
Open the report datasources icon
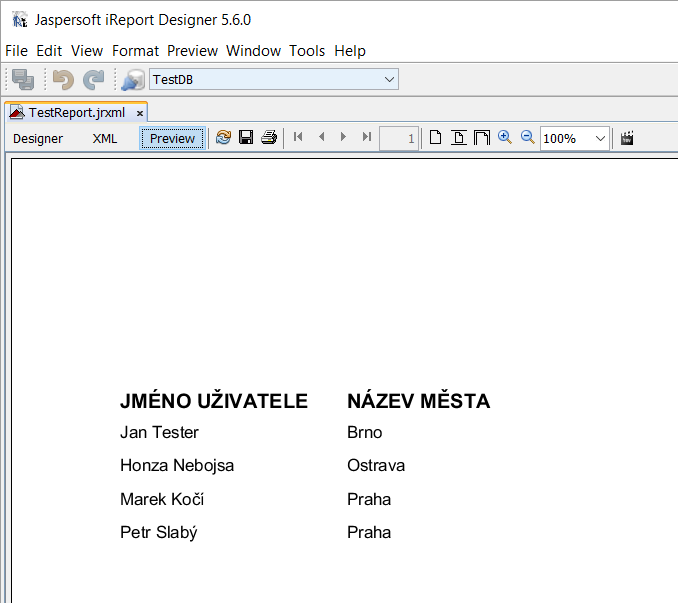pos(132,80)
